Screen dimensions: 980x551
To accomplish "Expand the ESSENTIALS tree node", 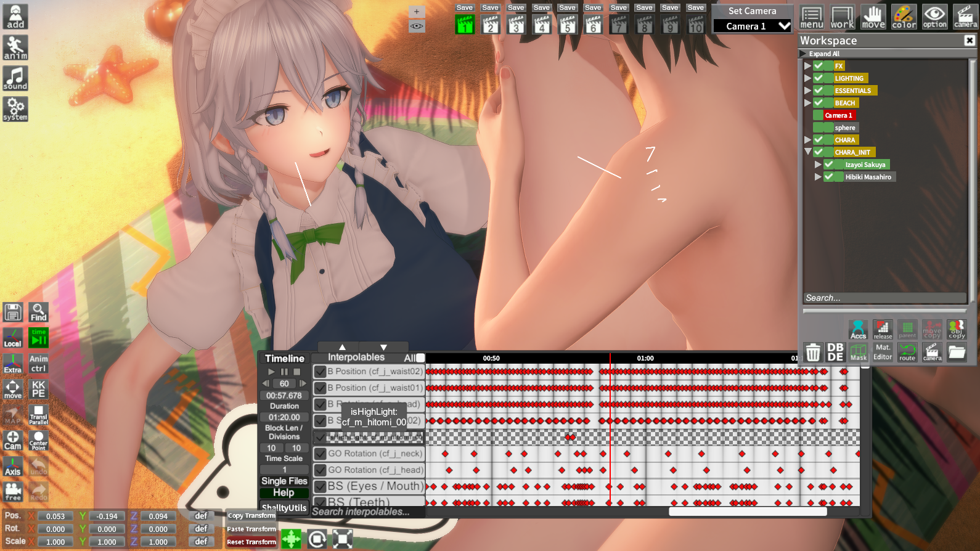I will coord(807,91).
